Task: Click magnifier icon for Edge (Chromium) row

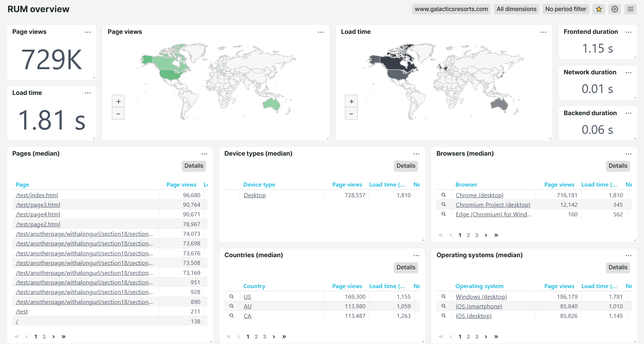Action: pos(444,214)
